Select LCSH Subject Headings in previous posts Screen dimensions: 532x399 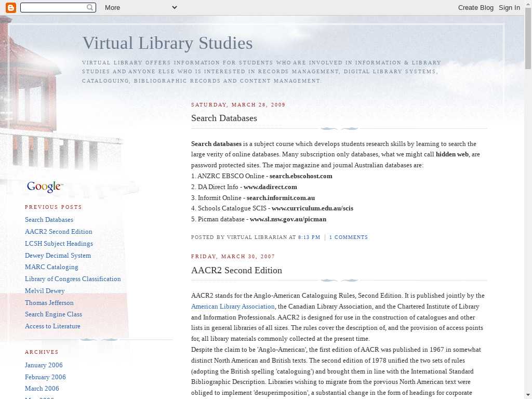pos(59,244)
